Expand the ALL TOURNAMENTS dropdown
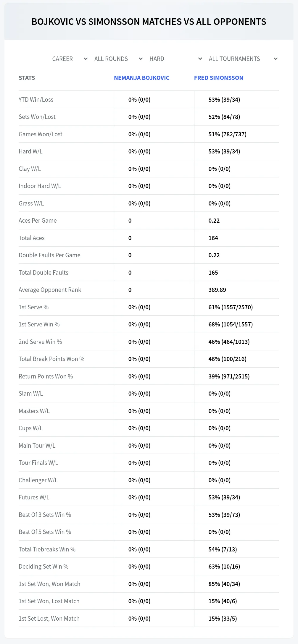Viewport: 298px width, 644px height. [x=243, y=59]
